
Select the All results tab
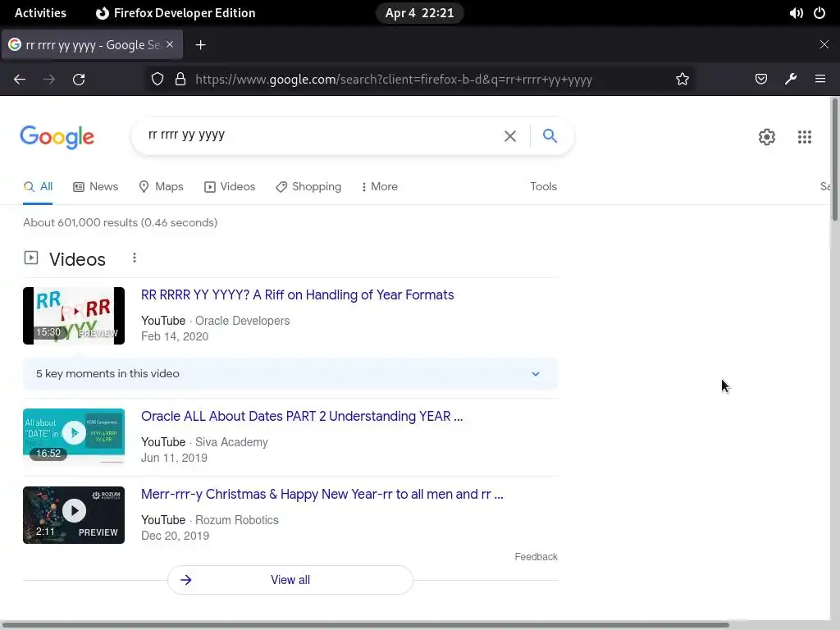coord(38,186)
